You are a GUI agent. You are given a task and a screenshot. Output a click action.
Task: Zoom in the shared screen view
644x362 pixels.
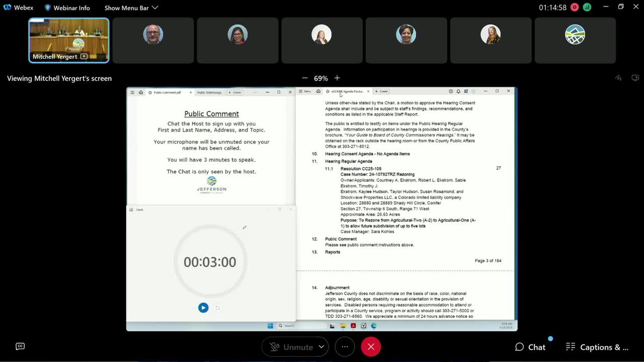[x=337, y=78]
